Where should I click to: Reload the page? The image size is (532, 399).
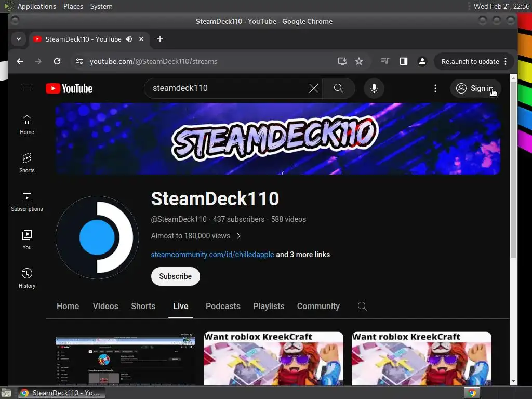click(x=57, y=61)
